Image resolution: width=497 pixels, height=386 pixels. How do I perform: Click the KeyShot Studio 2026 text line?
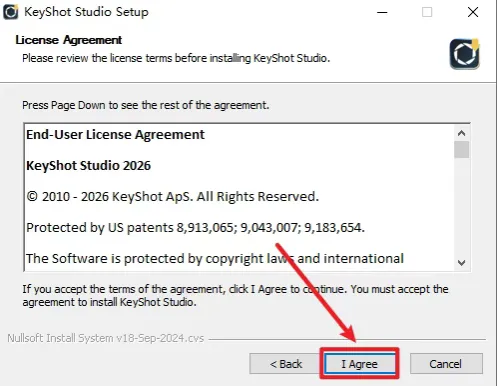[x=88, y=165]
